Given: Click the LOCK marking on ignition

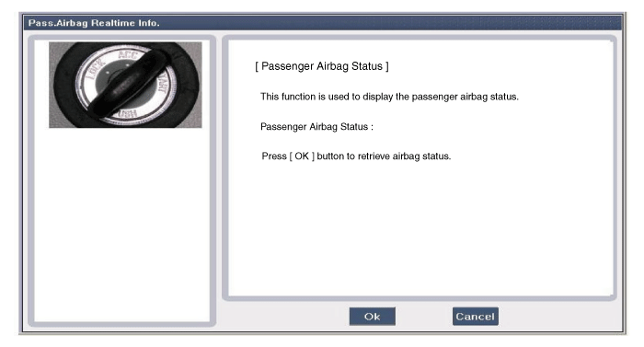Looking at the screenshot, I should [96, 69].
